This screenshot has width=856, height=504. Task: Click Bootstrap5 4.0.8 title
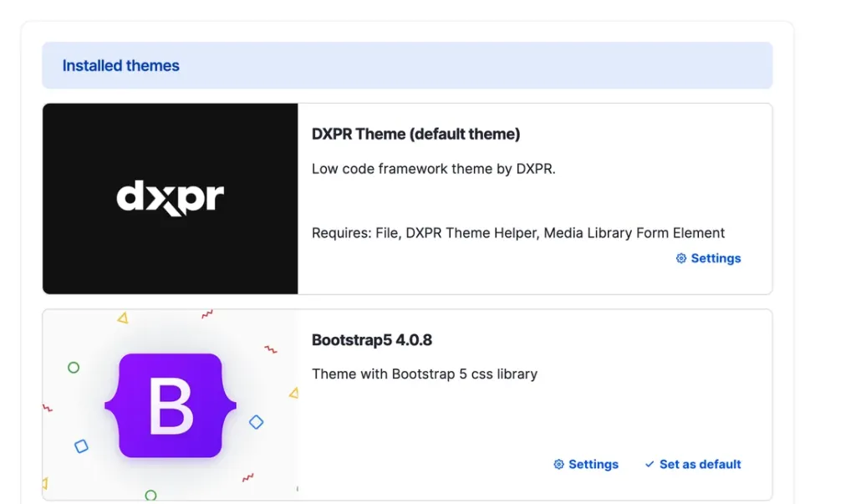click(x=372, y=339)
